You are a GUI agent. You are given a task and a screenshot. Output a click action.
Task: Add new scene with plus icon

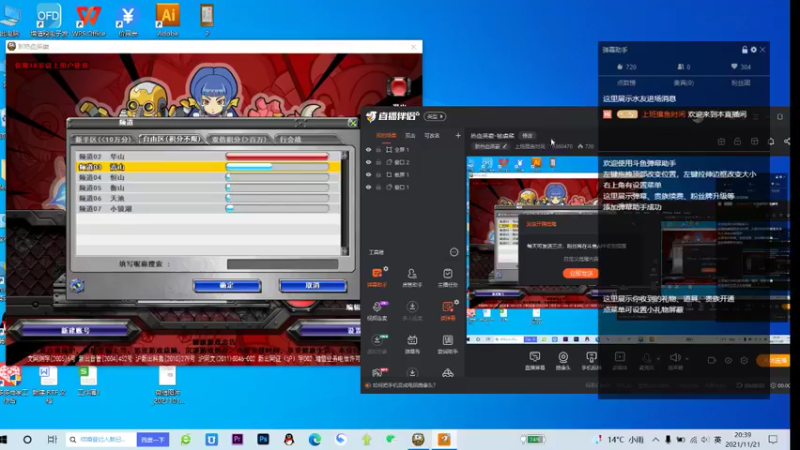tap(458, 136)
